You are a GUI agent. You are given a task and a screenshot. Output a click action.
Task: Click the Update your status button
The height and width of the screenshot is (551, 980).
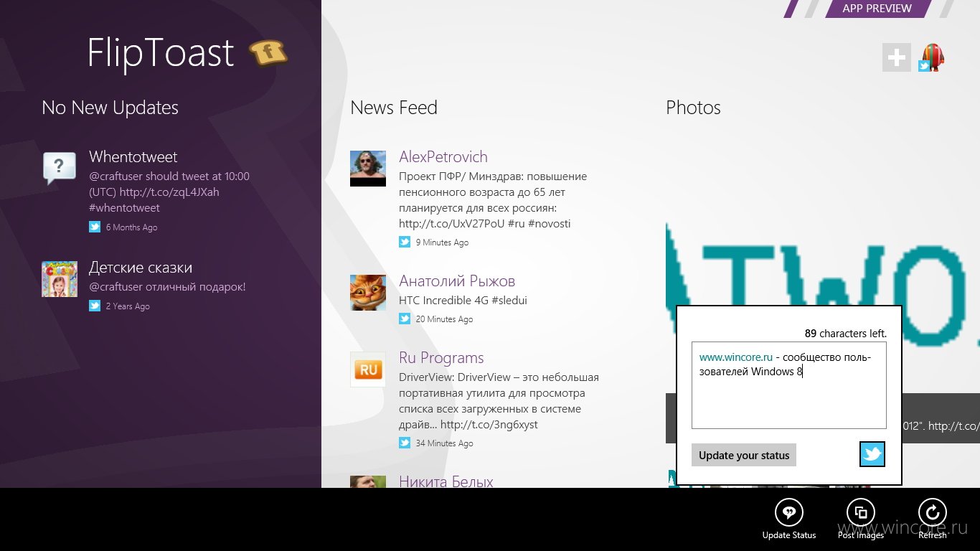pyautogui.click(x=744, y=455)
